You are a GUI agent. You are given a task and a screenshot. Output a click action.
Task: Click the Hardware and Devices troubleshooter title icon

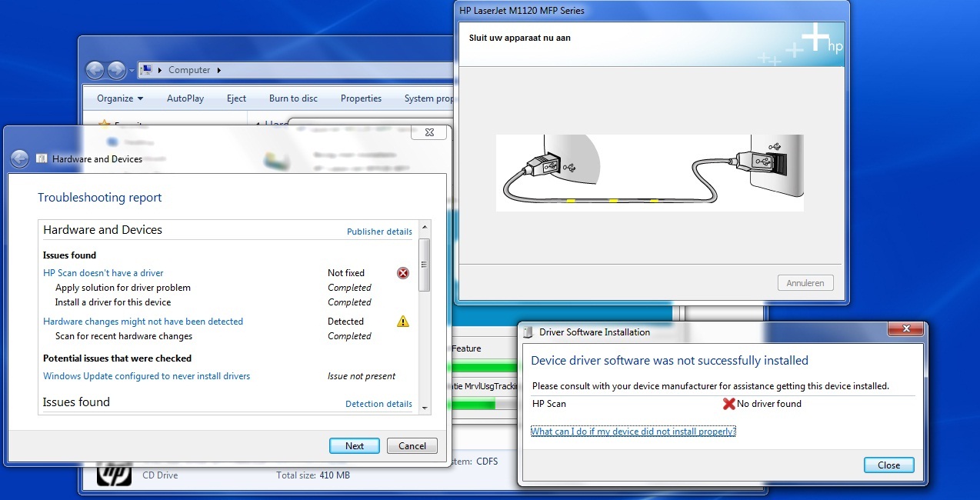point(42,159)
